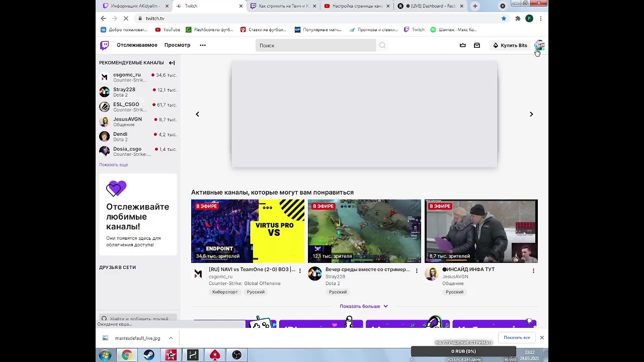Open Chrome extensions puzzle icon

(x=518, y=19)
